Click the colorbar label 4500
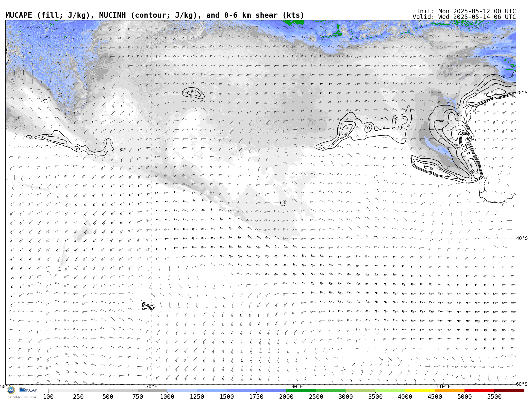This screenshot has height=400, width=532. click(x=435, y=397)
